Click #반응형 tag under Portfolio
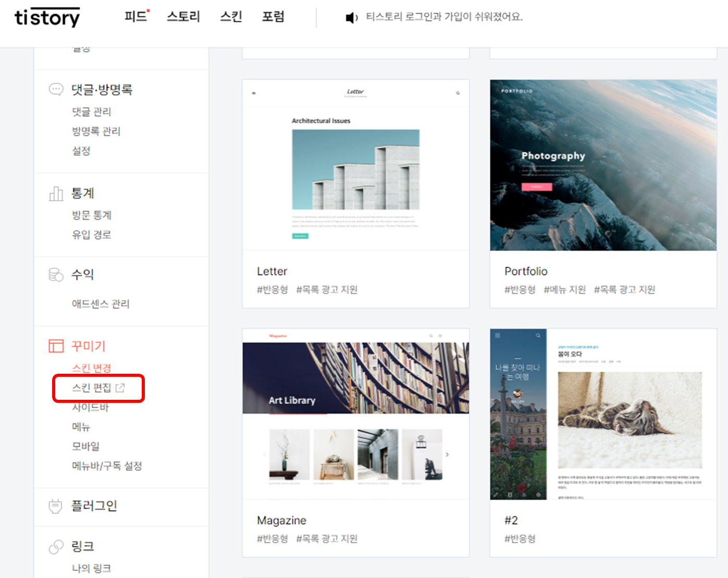 click(x=520, y=290)
